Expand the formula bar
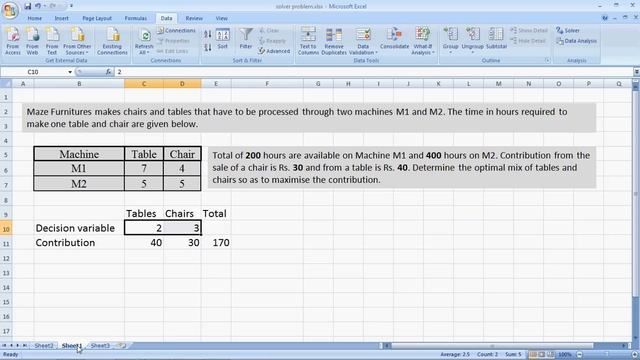The image size is (640, 360). (x=636, y=72)
